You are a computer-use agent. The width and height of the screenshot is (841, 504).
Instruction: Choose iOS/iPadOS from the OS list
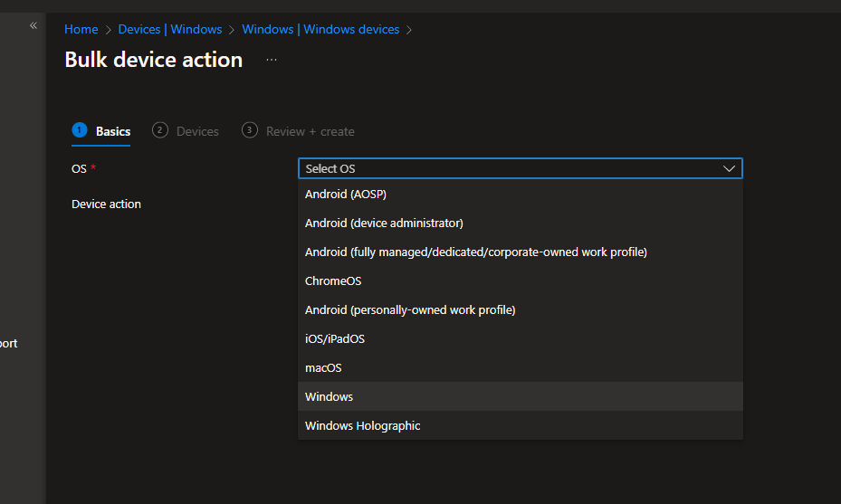pos(335,338)
